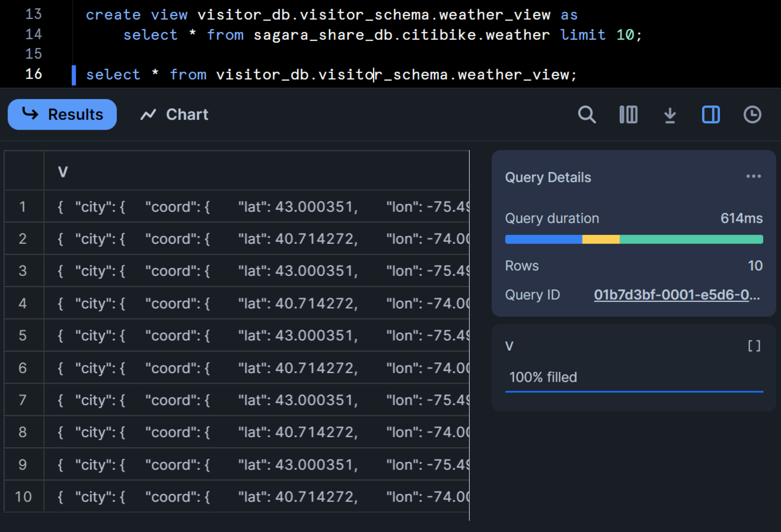Screen dimensions: 781x532
Task: Click the Query duration label
Action: click(552, 218)
